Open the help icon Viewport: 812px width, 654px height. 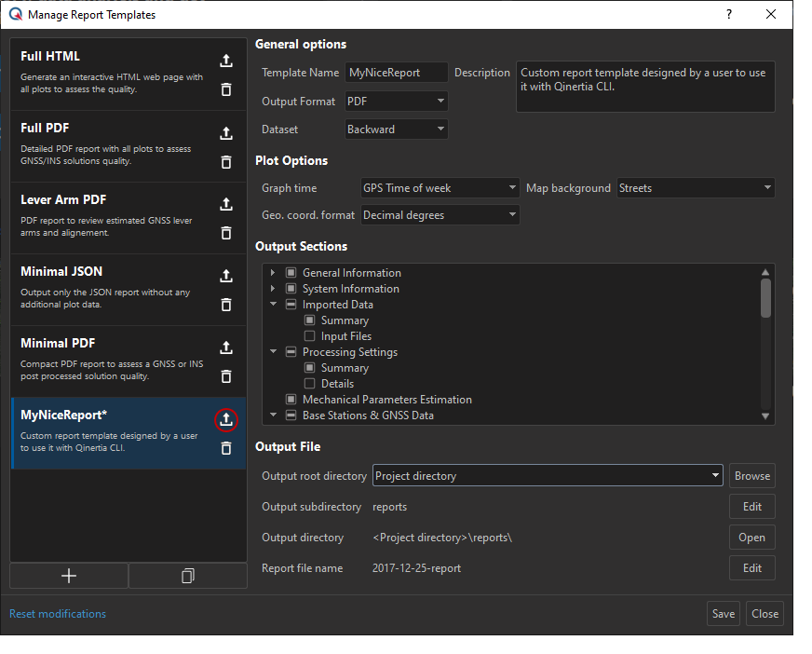click(728, 14)
